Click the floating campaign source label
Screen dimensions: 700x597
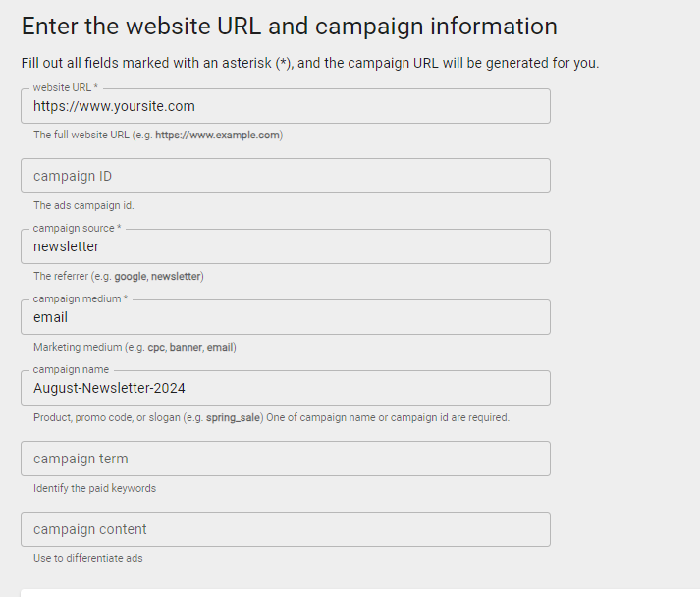pyautogui.click(x=77, y=229)
